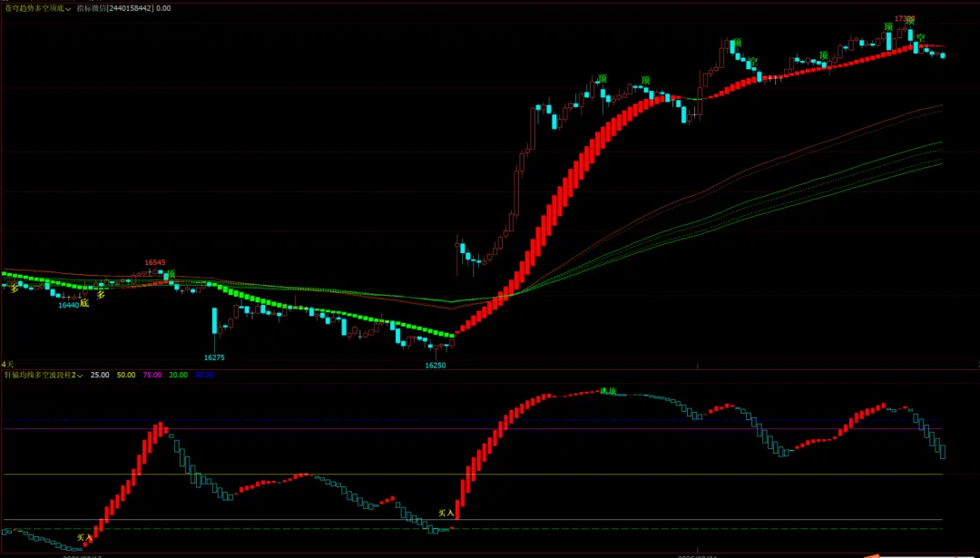
Task: Click the 顶 marker beside 16545
Action: (171, 274)
